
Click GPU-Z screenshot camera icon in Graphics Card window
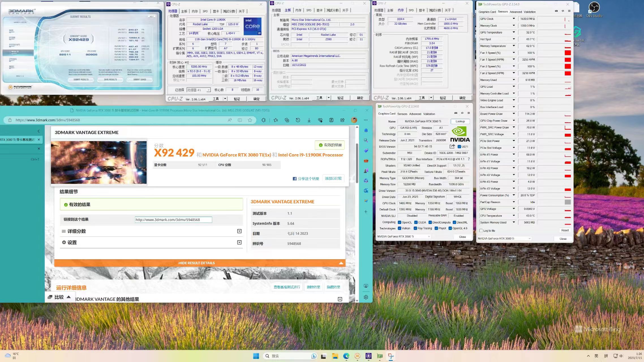pyautogui.click(x=456, y=113)
